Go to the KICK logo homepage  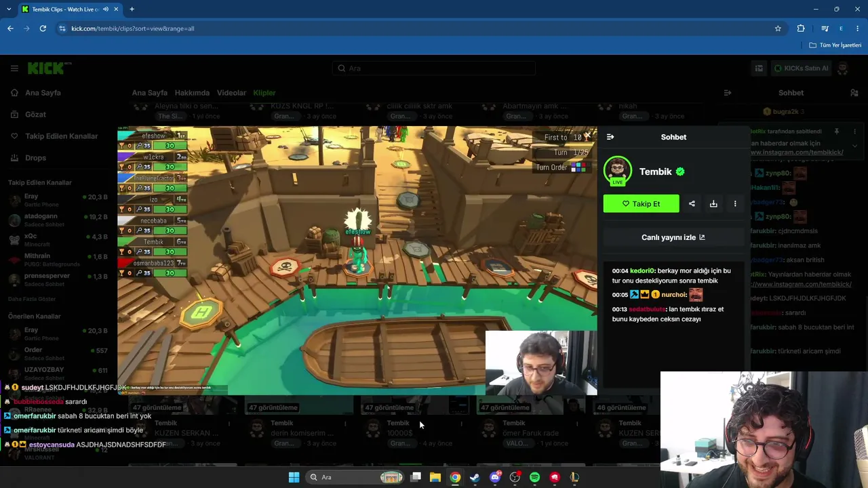point(50,68)
